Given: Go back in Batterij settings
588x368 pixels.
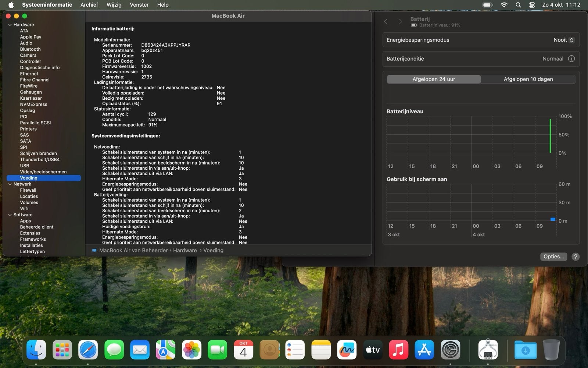Looking at the screenshot, I should tap(386, 22).
